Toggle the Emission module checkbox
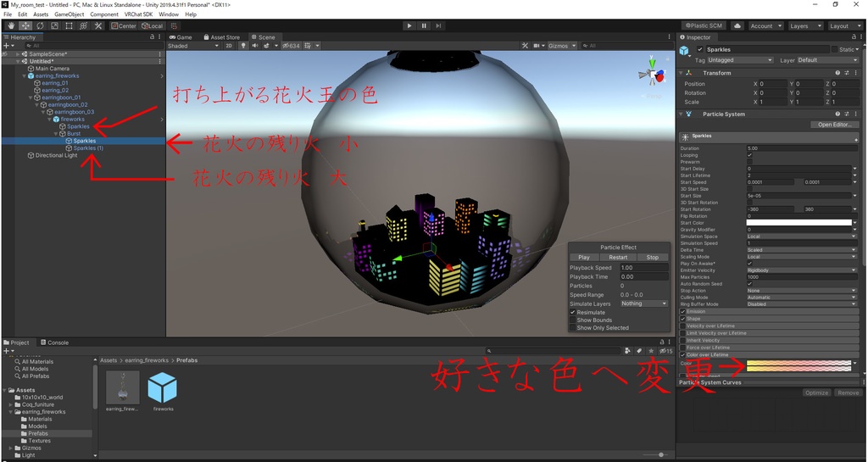 click(682, 311)
